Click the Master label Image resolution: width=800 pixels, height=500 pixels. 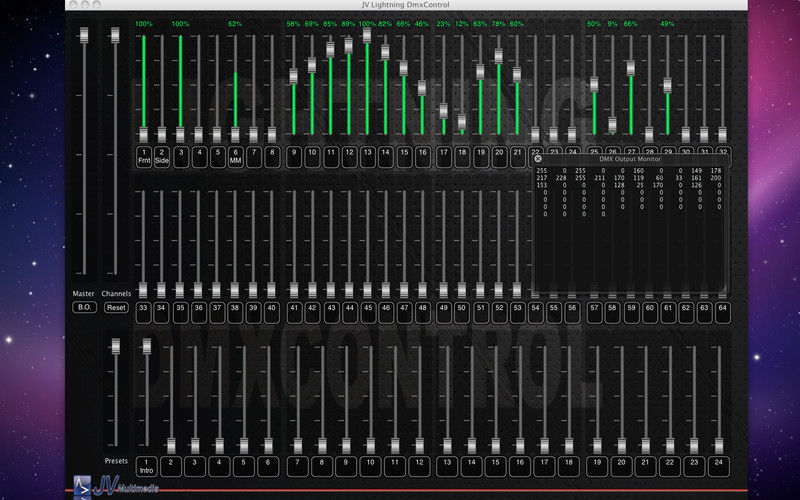click(84, 293)
